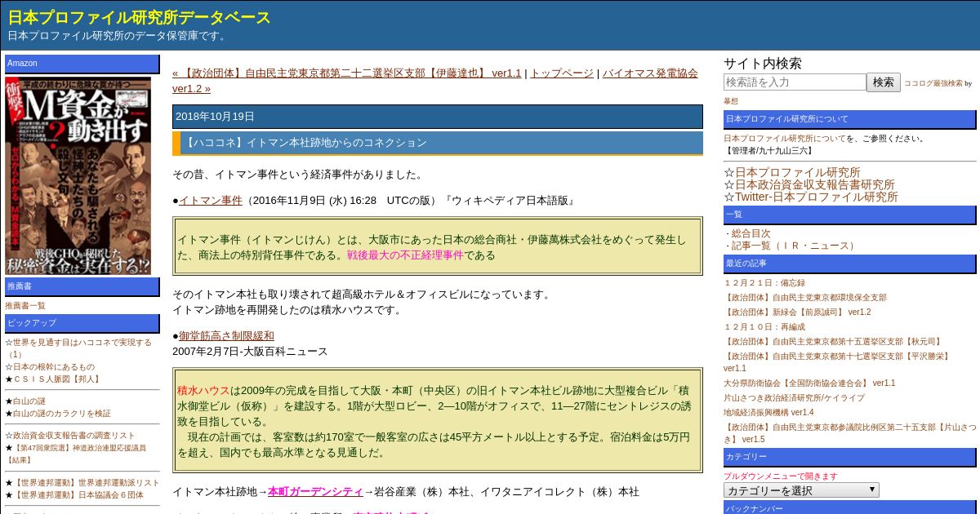Viewport: 980px width, 514px height.
Task: Open the 総合目次 link
Action: [751, 233]
